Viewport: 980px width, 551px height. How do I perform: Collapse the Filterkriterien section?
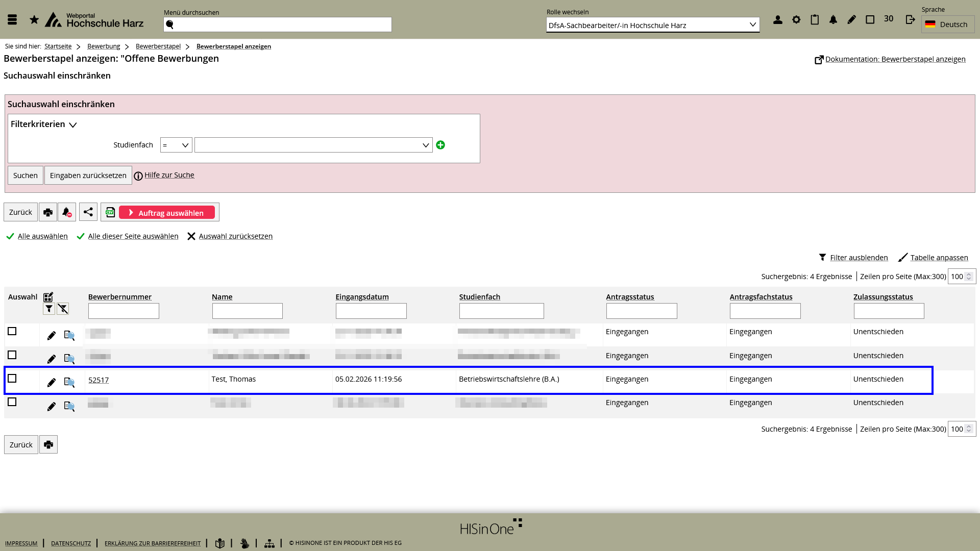click(44, 124)
